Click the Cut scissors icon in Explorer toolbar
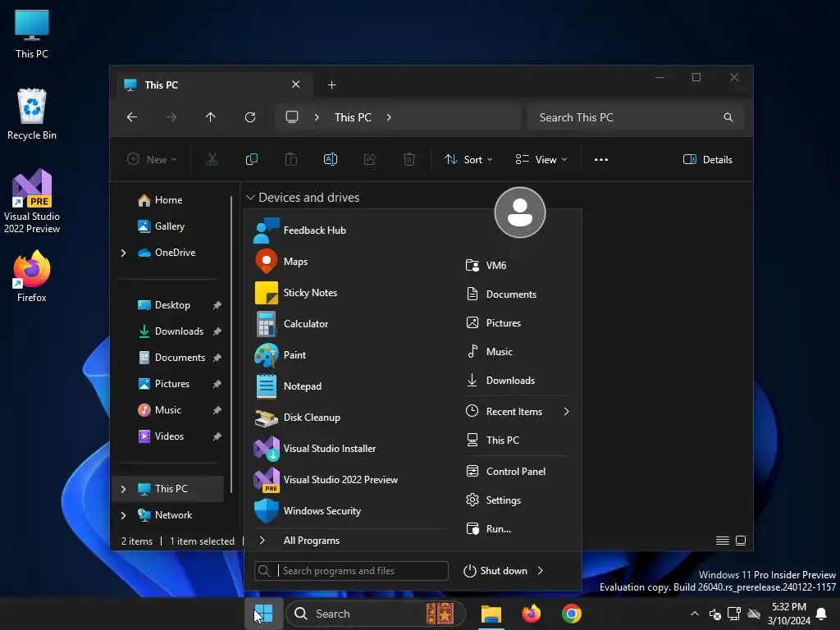This screenshot has height=630, width=840. 212,160
